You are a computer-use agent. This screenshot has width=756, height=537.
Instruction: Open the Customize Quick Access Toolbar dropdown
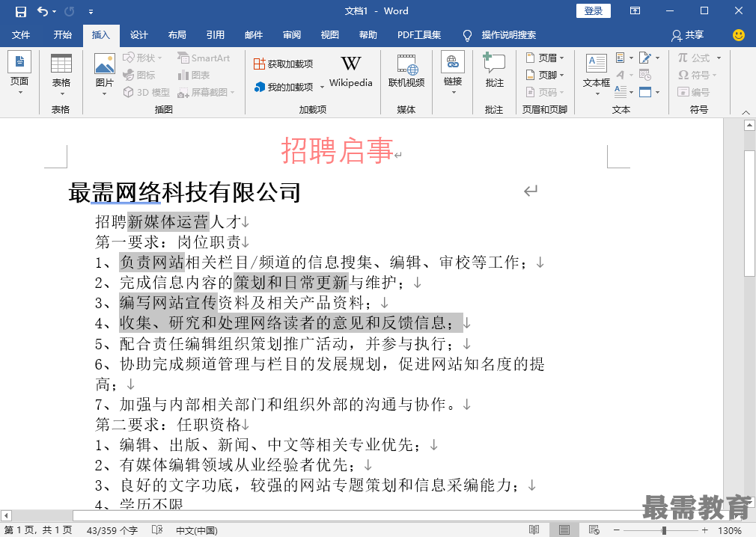[91, 11]
